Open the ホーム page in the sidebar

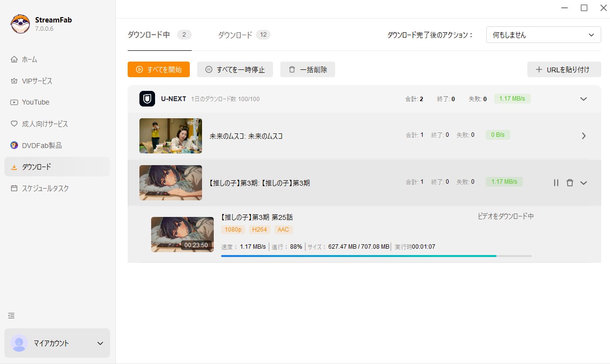pyautogui.click(x=29, y=60)
